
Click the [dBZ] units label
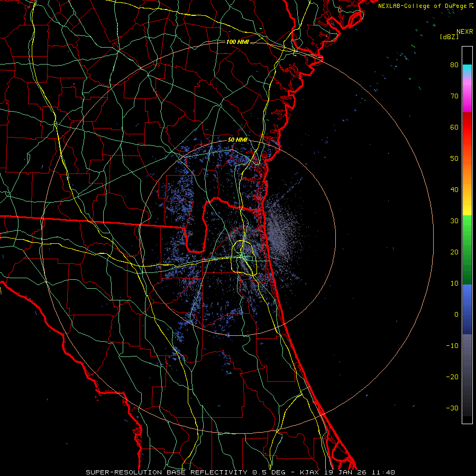pyautogui.click(x=449, y=36)
